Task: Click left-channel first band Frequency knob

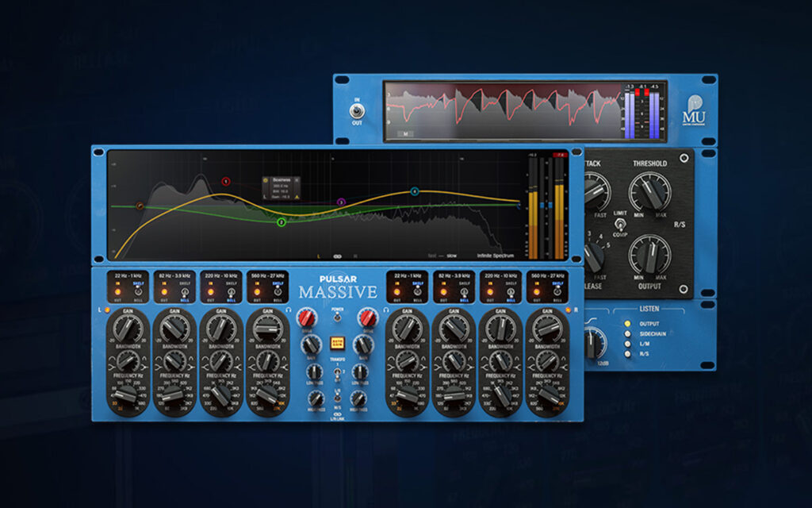Action: 128,395
